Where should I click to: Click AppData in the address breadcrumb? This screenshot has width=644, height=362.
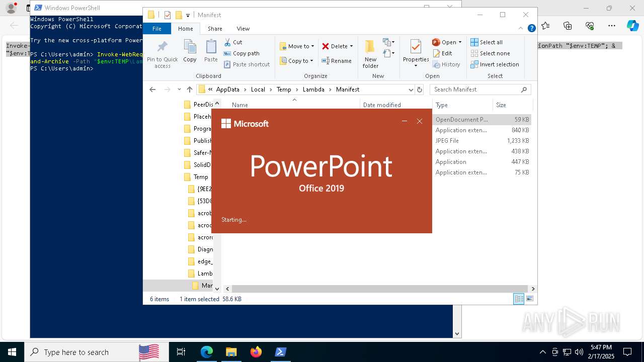227,89
